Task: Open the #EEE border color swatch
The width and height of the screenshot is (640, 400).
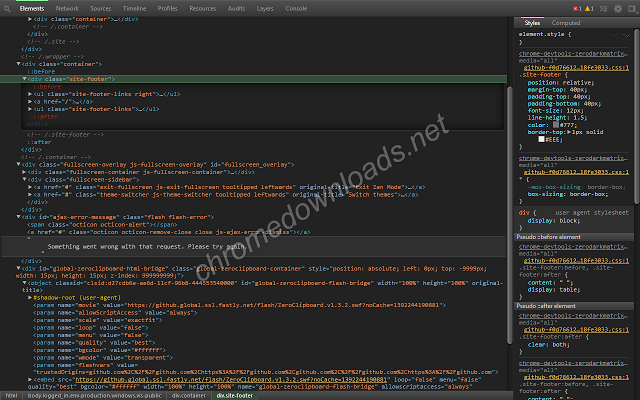Action: click(541, 139)
